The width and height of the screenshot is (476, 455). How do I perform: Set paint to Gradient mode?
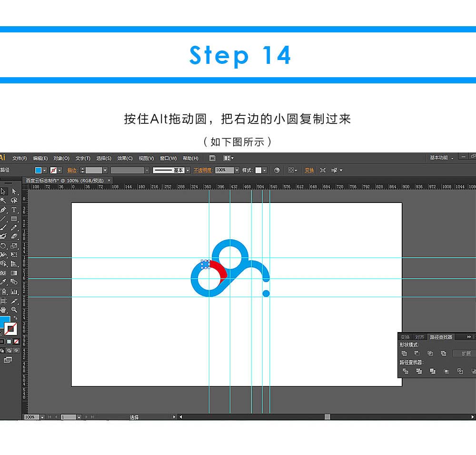point(9,342)
